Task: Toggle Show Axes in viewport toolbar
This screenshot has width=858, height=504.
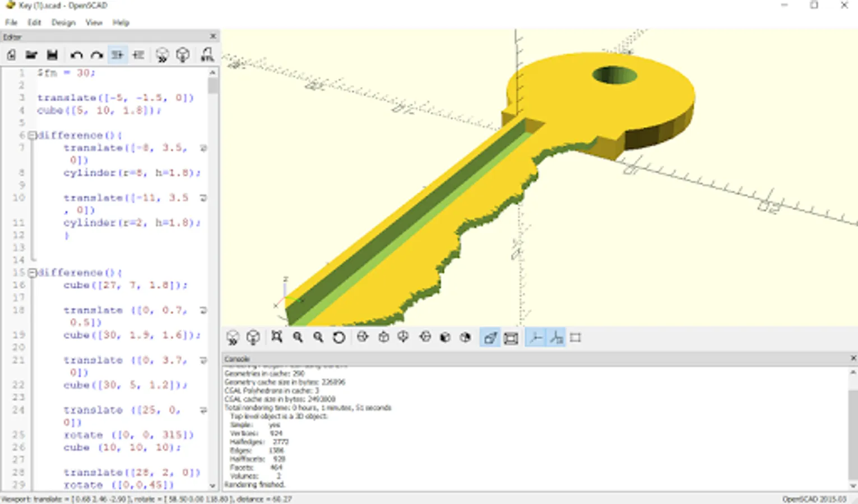Action: (536, 337)
